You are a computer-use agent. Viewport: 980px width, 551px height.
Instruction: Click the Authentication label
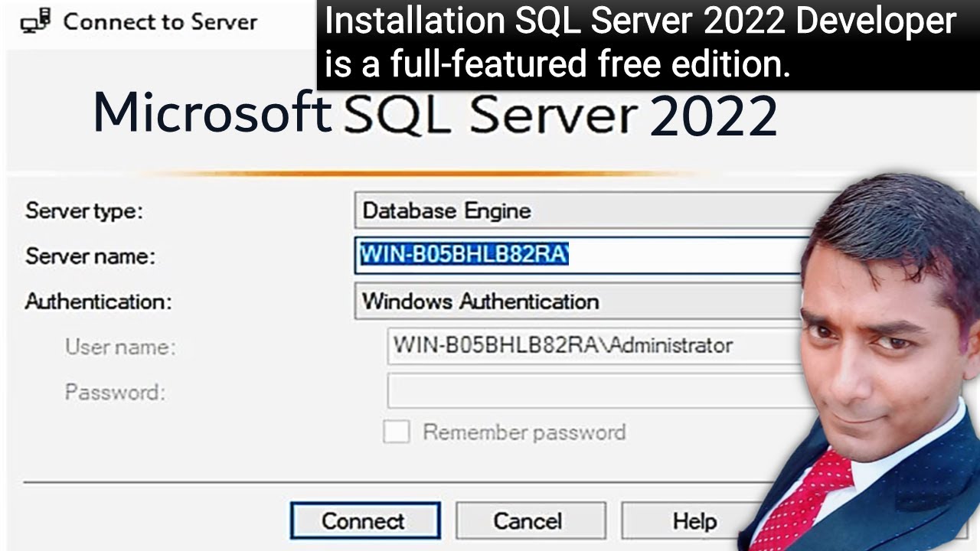point(98,302)
